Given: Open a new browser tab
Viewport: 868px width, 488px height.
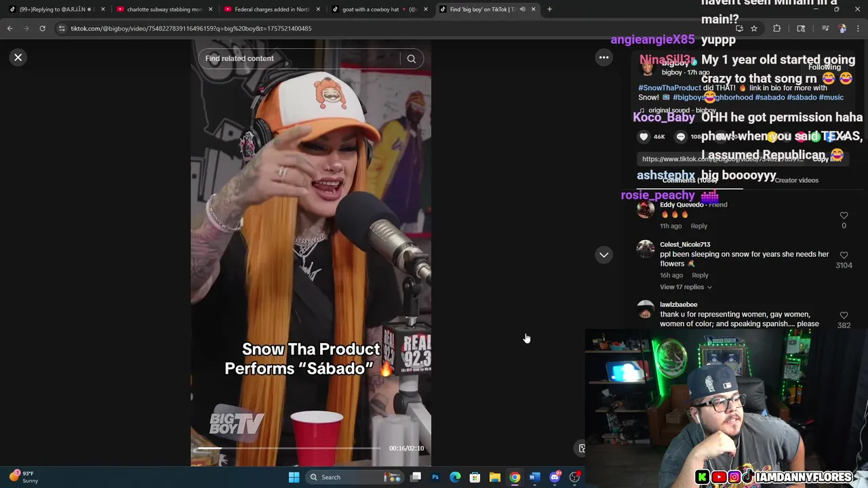Looking at the screenshot, I should coord(549,9).
